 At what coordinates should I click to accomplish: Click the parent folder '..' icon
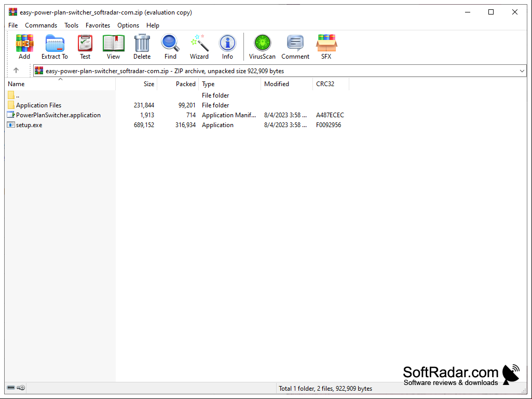(11, 95)
